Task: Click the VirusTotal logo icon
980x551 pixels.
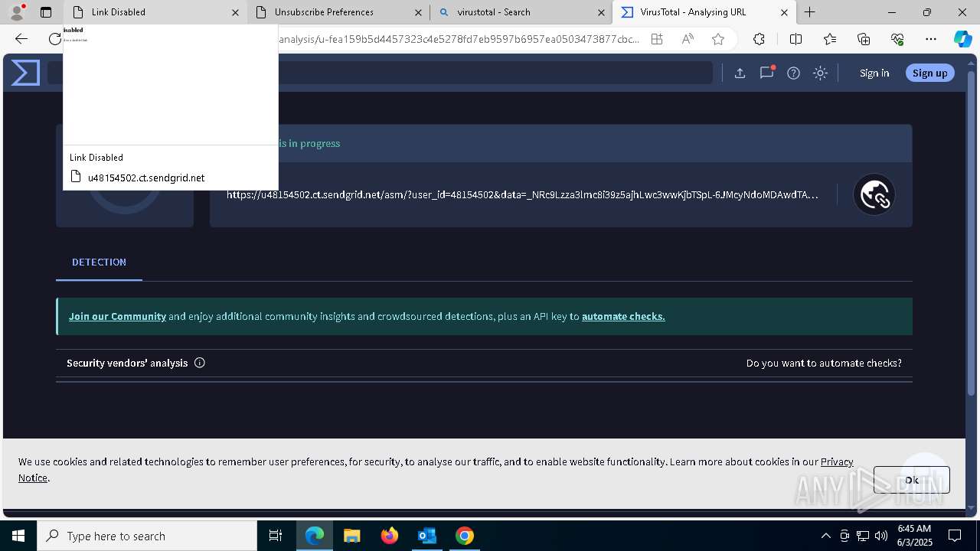Action: coord(25,73)
